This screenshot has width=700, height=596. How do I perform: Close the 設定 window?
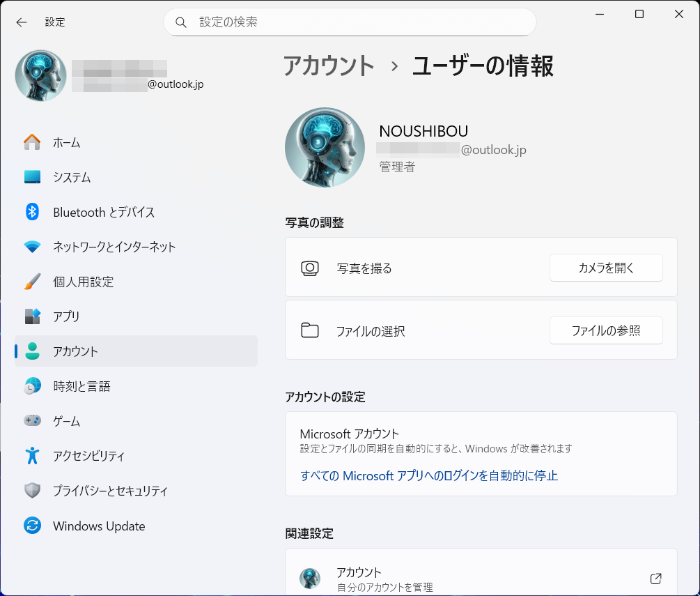point(679,15)
